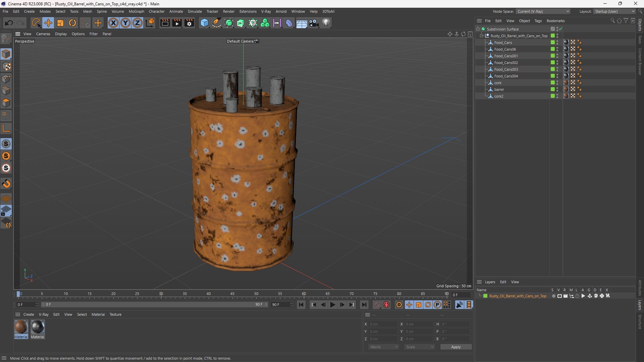Viewport: 644px width, 362px height.
Task: Select the barrel object in tree
Action: [499, 89]
